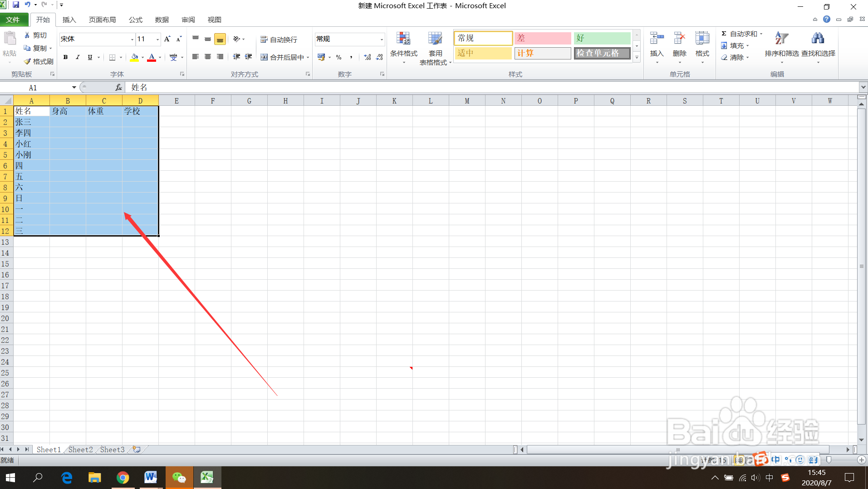Center cell text horizontally

(x=208, y=57)
